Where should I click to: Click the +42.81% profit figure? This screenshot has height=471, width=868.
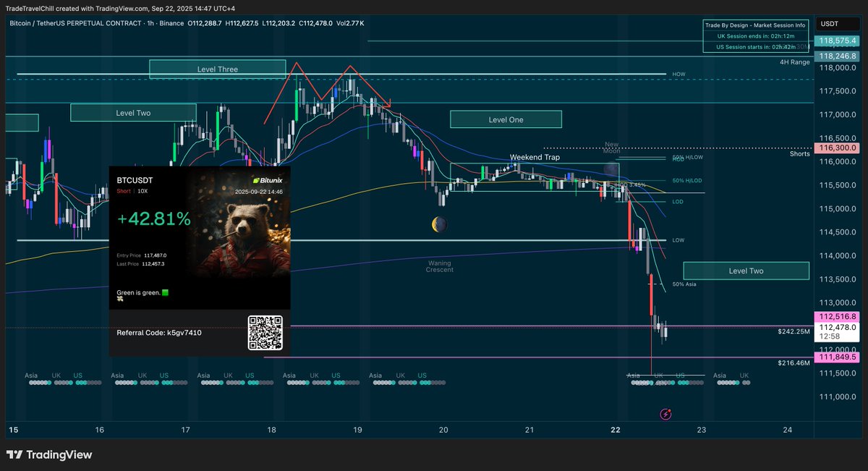[x=153, y=218]
